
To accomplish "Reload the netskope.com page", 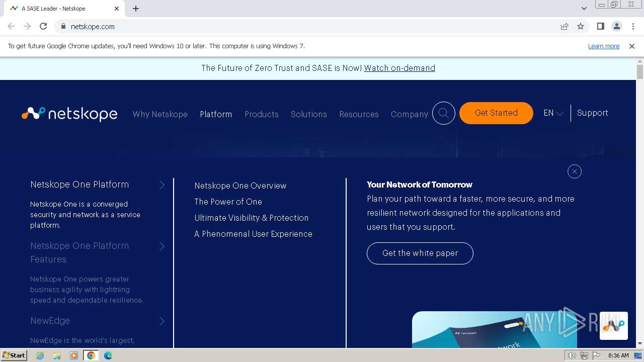I will (43, 26).
